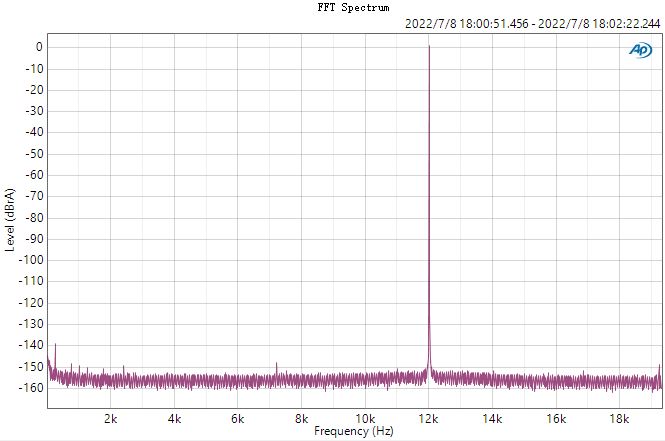Click the 12k label under the peak
665x441 pixels.
(x=429, y=418)
